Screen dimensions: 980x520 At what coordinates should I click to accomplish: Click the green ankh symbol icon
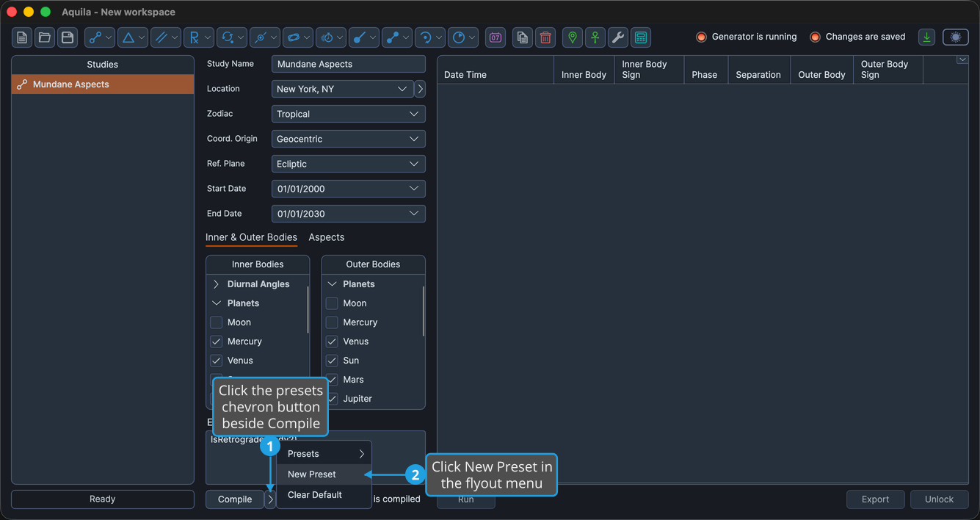(x=595, y=37)
